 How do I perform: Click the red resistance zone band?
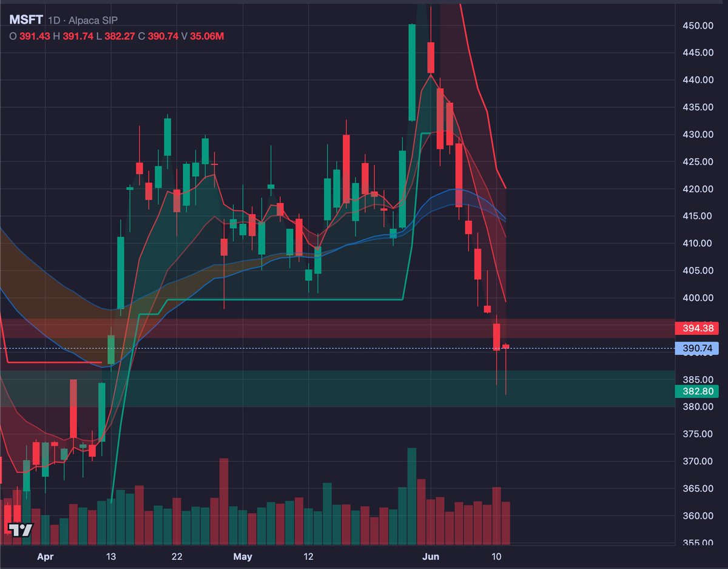coord(337,328)
